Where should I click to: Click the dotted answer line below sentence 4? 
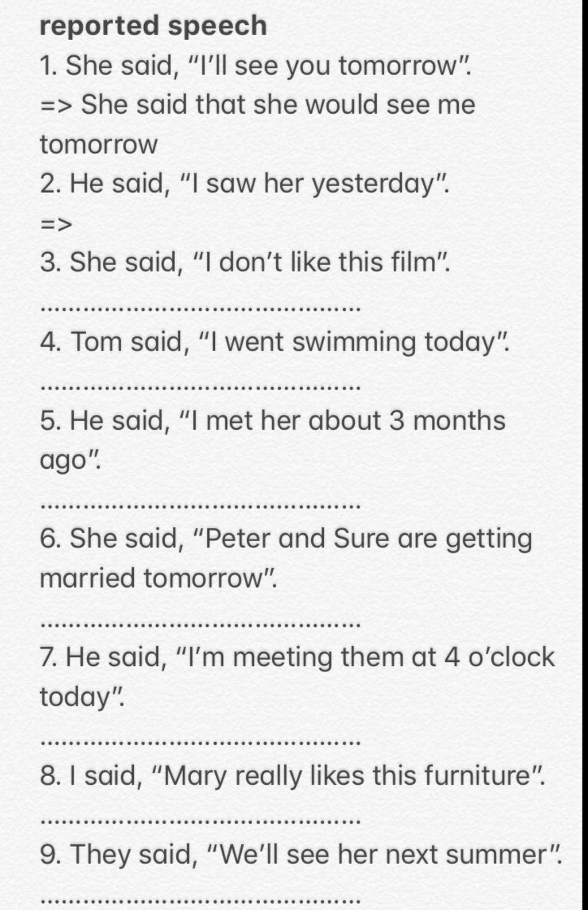[x=202, y=388]
